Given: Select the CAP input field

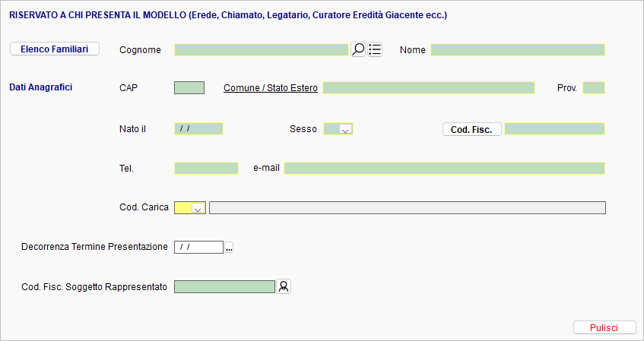Looking at the screenshot, I should click(x=189, y=88).
